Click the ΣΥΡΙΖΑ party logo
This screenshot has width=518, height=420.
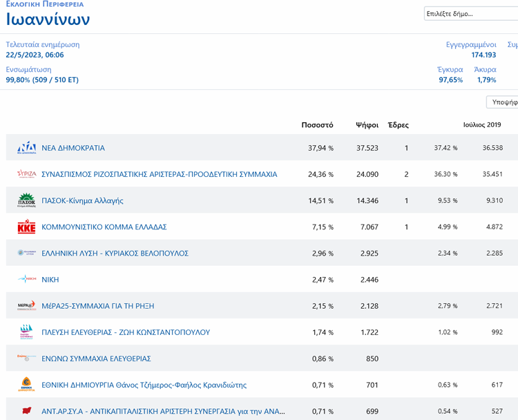click(26, 174)
